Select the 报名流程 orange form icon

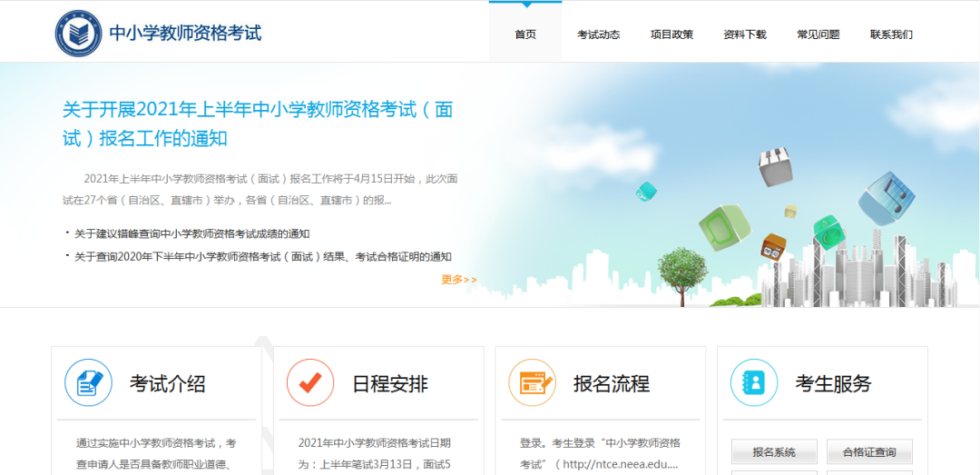point(532,382)
